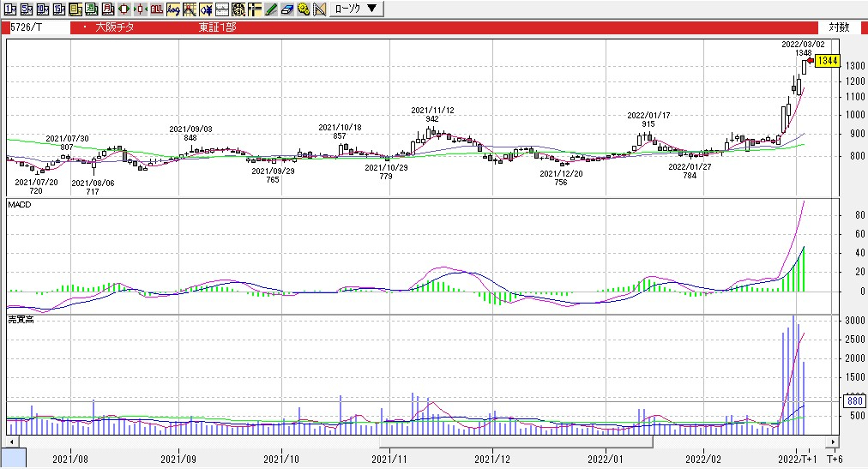This screenshot has height=469, width=868.
Task: Select the green pencil drawing tool
Action: pyautogui.click(x=271, y=9)
